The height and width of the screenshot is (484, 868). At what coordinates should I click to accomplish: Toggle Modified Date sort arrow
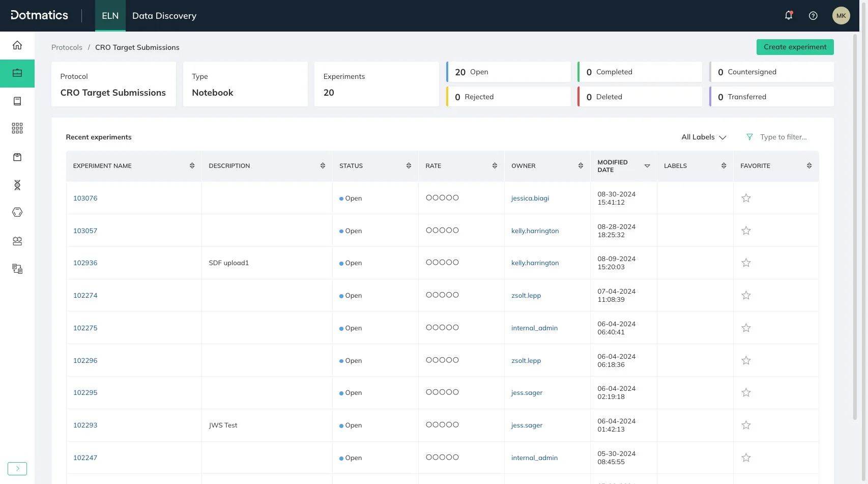pyautogui.click(x=647, y=166)
